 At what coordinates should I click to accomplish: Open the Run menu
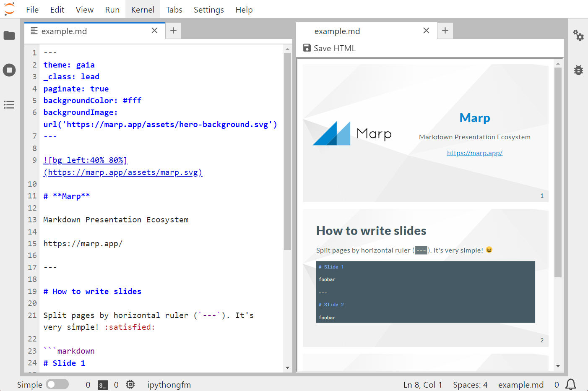(112, 10)
